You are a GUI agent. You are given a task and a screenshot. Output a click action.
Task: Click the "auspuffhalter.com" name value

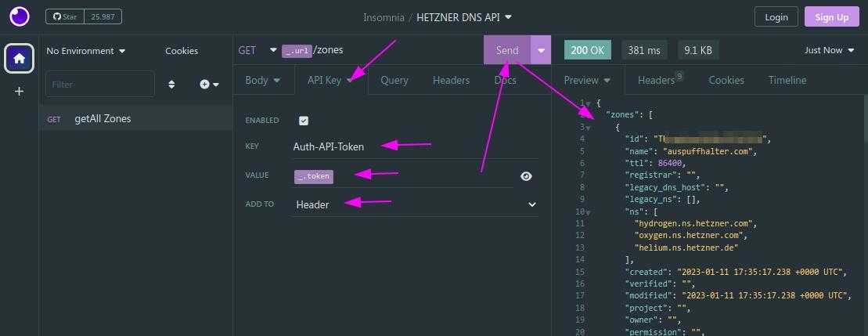pyautogui.click(x=710, y=150)
